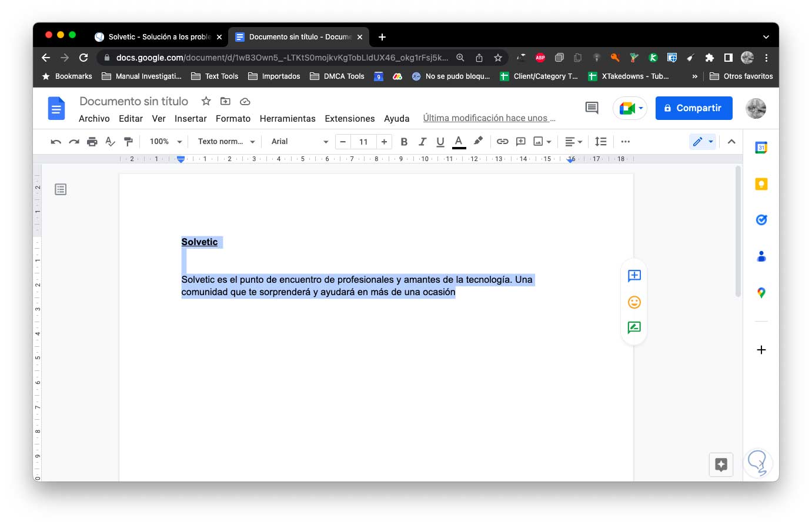Click the Compartir share button
The image size is (812, 525).
pos(694,108)
